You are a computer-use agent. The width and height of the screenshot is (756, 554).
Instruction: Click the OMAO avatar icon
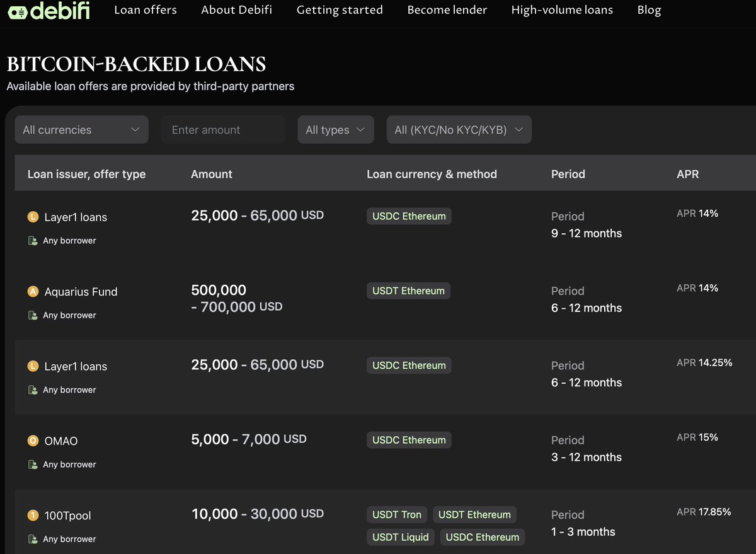point(33,441)
